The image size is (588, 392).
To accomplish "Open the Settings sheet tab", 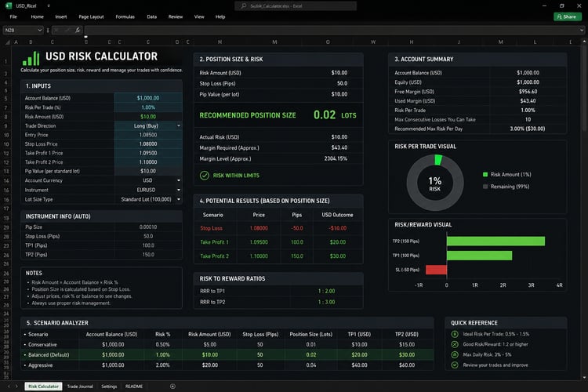I will [109, 386].
